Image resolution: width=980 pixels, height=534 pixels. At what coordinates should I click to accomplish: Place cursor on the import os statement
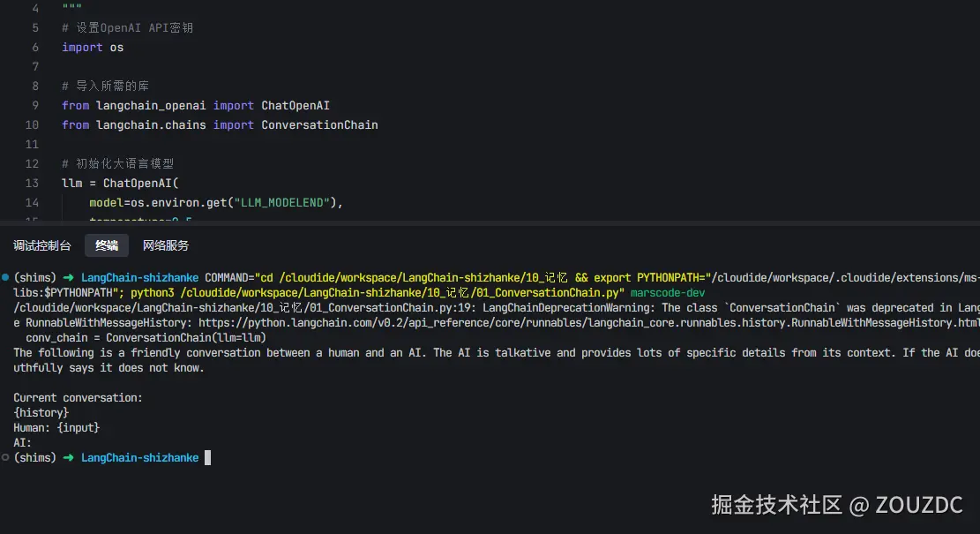(88, 47)
